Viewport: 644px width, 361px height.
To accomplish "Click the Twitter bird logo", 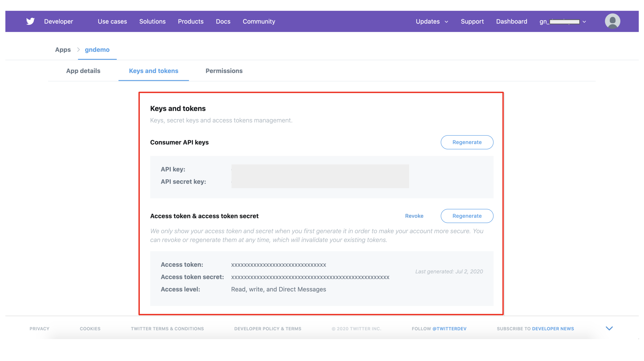I will point(30,21).
